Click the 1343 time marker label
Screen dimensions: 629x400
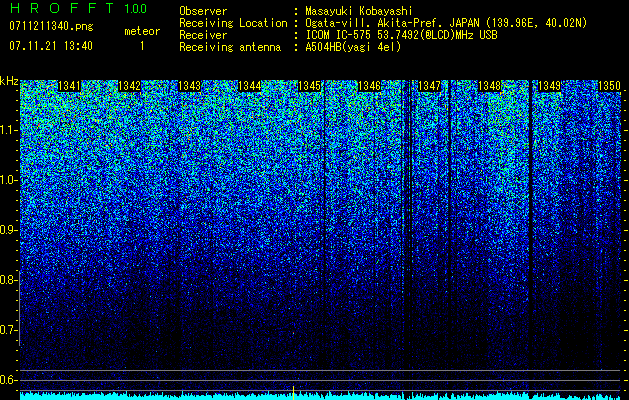click(x=189, y=86)
